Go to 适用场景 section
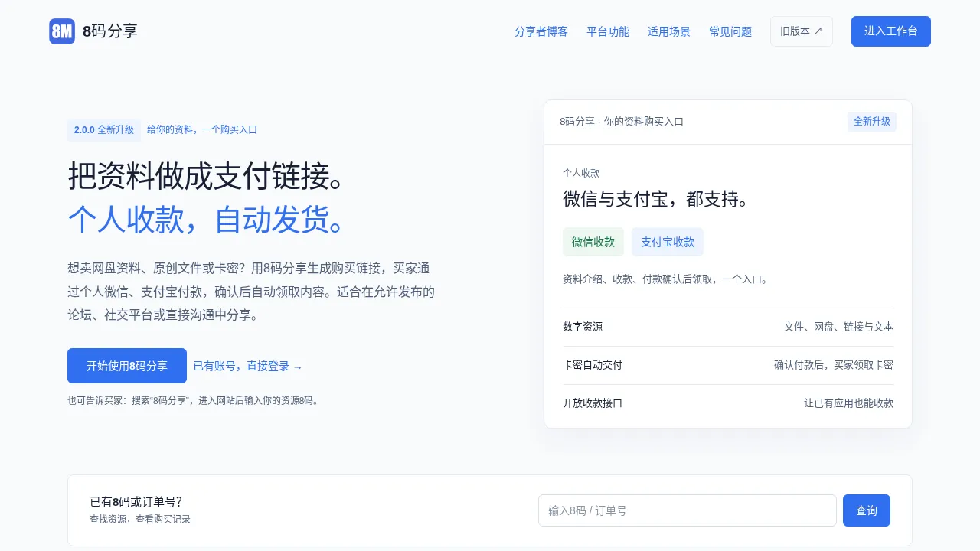 tap(669, 31)
